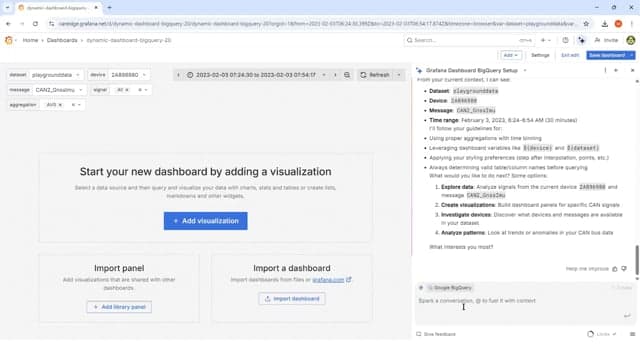Expand the Save dashboard dropdown arrow

(632, 55)
